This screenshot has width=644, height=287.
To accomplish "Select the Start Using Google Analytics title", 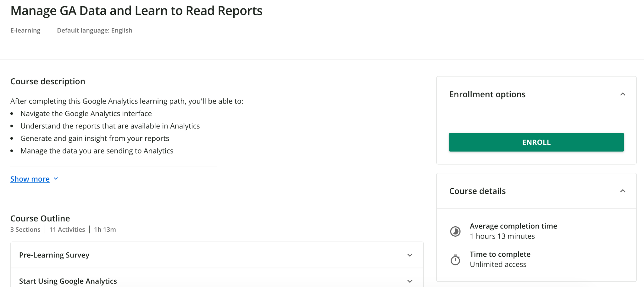I will (68, 281).
